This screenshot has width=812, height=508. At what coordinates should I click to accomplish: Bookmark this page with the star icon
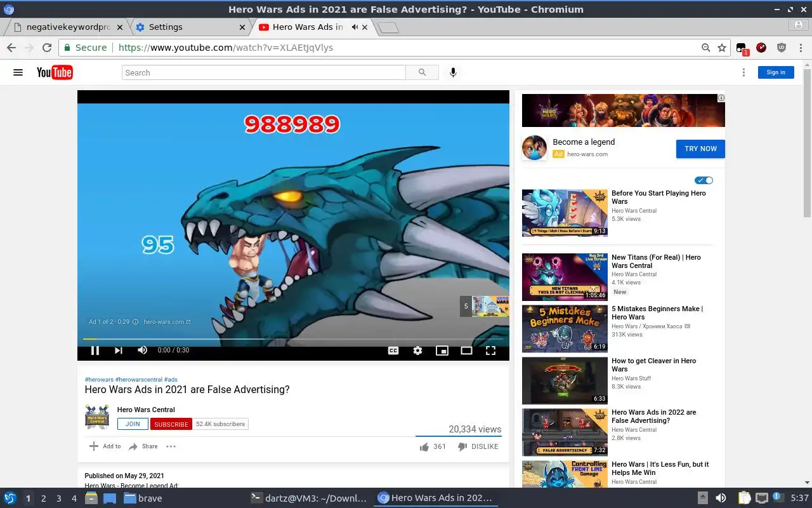[x=722, y=48]
